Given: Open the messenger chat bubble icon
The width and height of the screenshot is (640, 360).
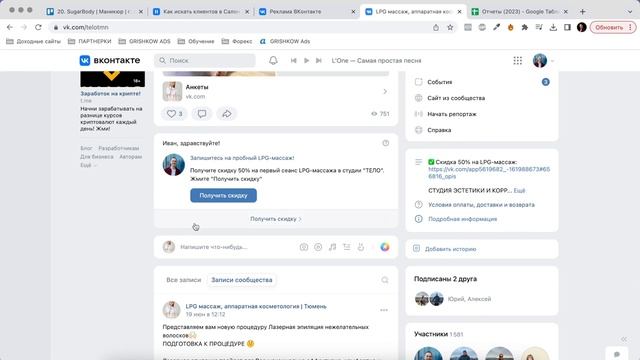Looking at the screenshot, I should tap(617, 353).
